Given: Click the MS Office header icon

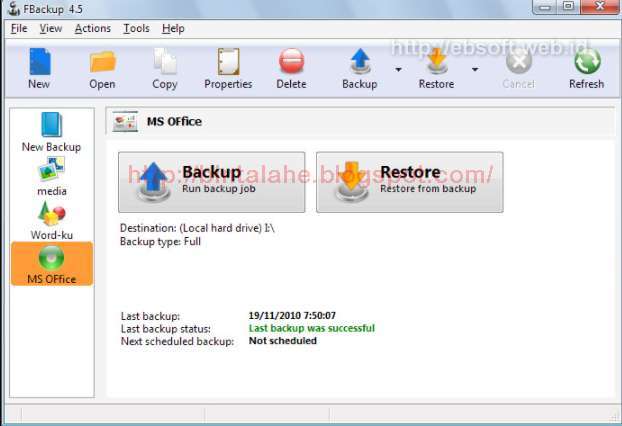Looking at the screenshot, I should 125,121.
